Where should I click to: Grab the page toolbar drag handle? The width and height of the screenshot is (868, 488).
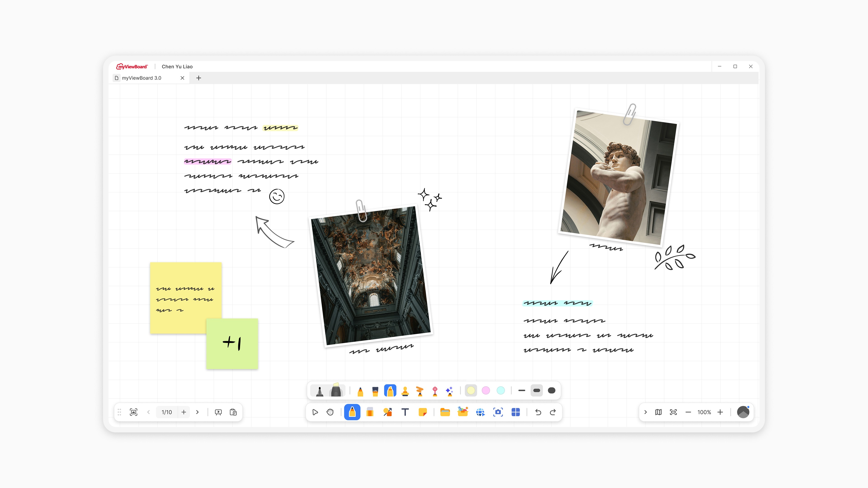pos(119,412)
